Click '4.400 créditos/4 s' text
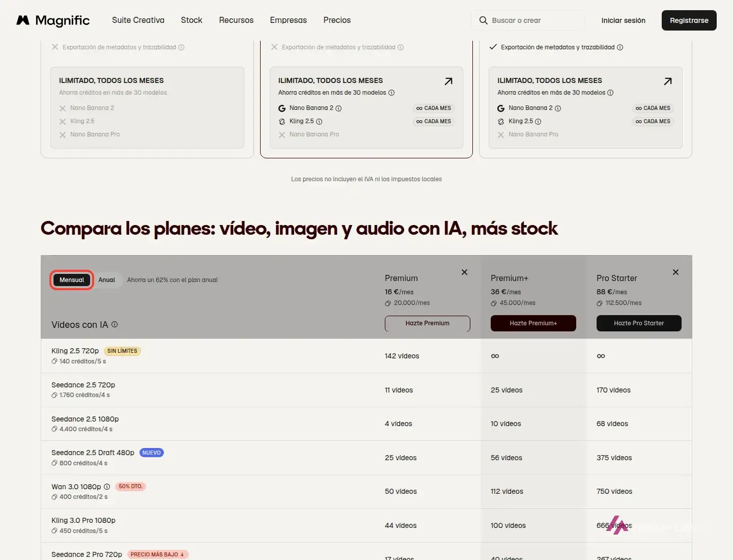The image size is (733, 560). [86, 429]
